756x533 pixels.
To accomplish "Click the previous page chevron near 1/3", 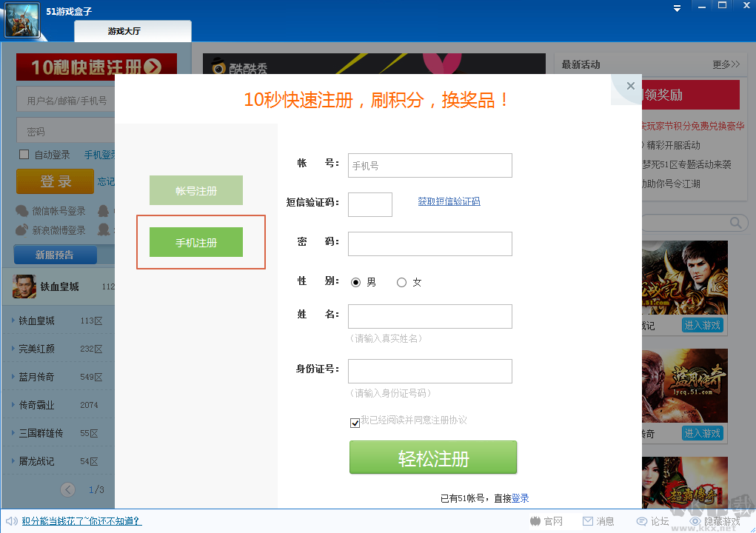I will pos(67,489).
